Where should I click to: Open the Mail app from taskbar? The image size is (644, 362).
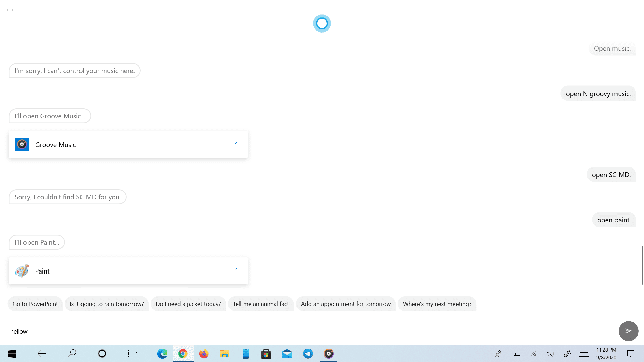(x=287, y=354)
